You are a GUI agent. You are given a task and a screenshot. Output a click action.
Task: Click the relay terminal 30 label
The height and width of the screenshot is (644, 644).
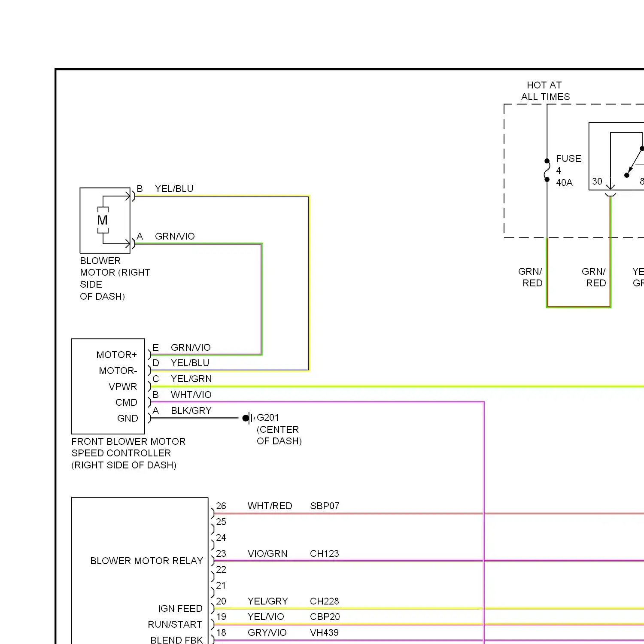(x=597, y=181)
